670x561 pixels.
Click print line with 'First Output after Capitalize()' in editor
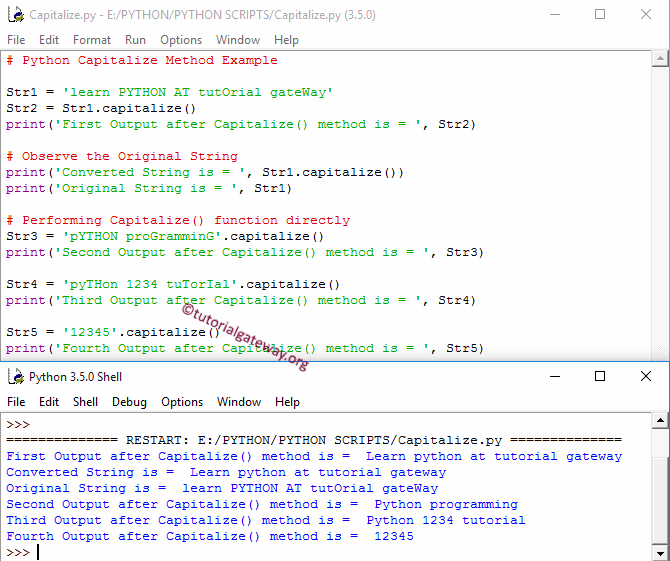[241, 124]
